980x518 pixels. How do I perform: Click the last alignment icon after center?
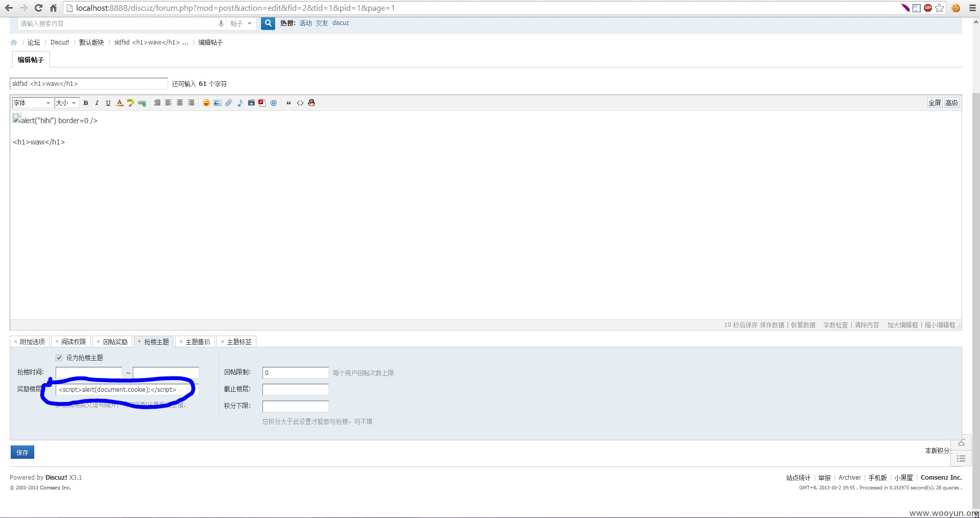tap(191, 103)
